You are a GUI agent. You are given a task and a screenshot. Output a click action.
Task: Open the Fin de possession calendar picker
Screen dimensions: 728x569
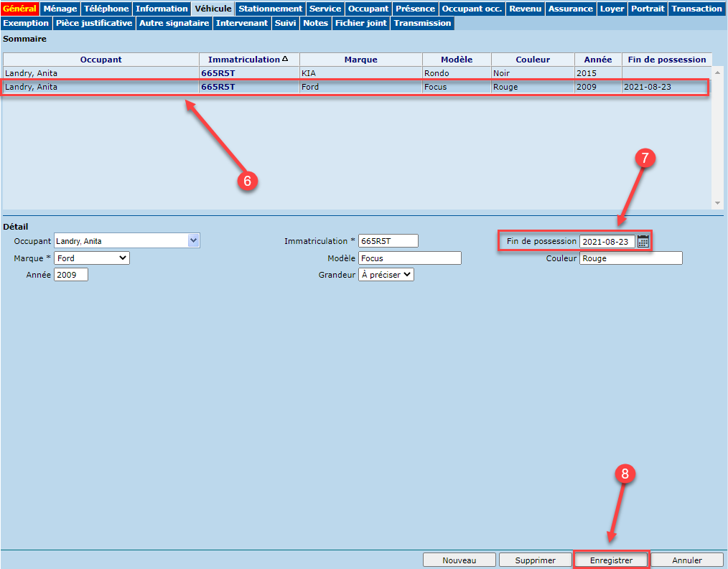(x=643, y=242)
